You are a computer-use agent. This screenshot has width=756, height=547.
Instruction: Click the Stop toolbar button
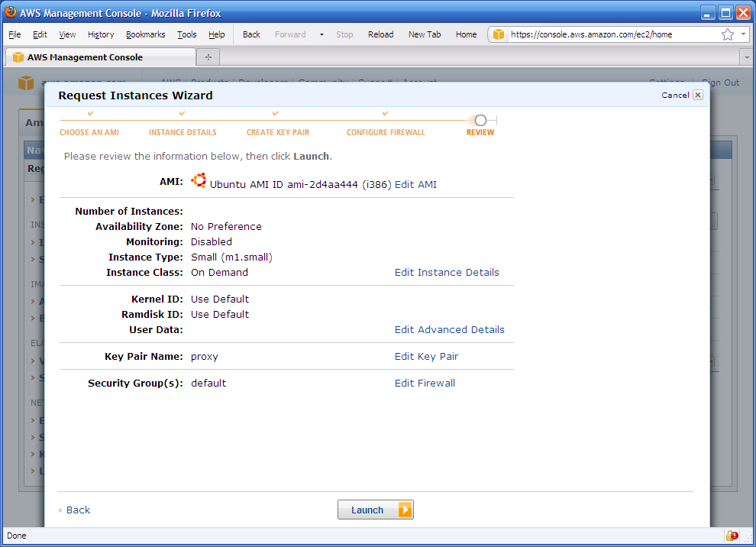click(344, 34)
